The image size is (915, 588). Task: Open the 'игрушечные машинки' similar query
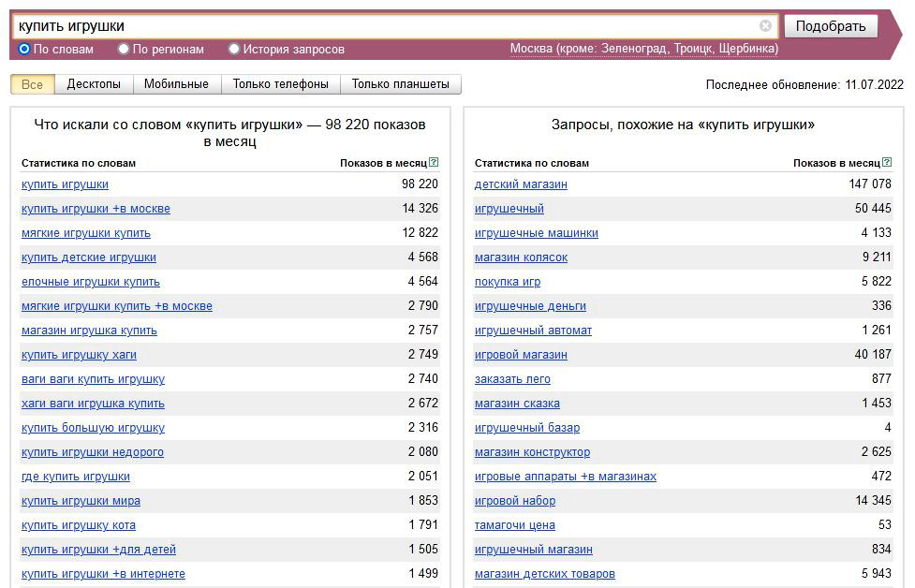tap(537, 233)
